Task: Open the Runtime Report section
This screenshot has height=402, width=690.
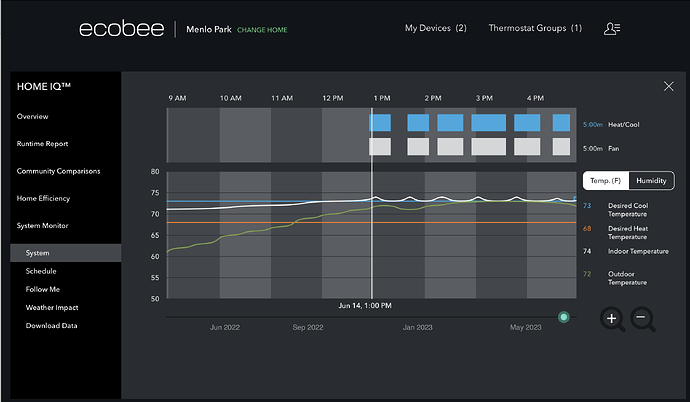Action: 42,144
